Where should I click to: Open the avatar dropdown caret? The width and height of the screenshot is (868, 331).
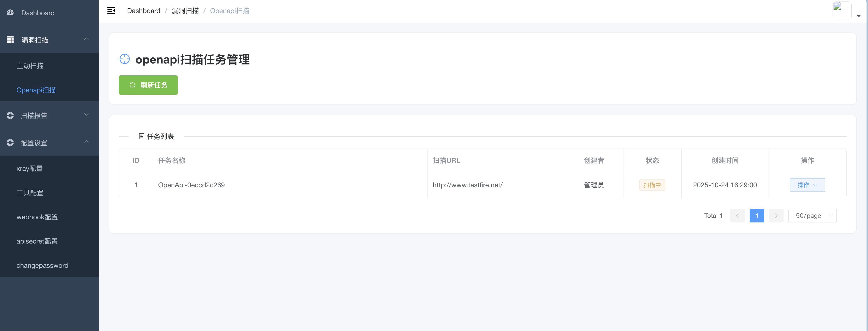click(859, 16)
